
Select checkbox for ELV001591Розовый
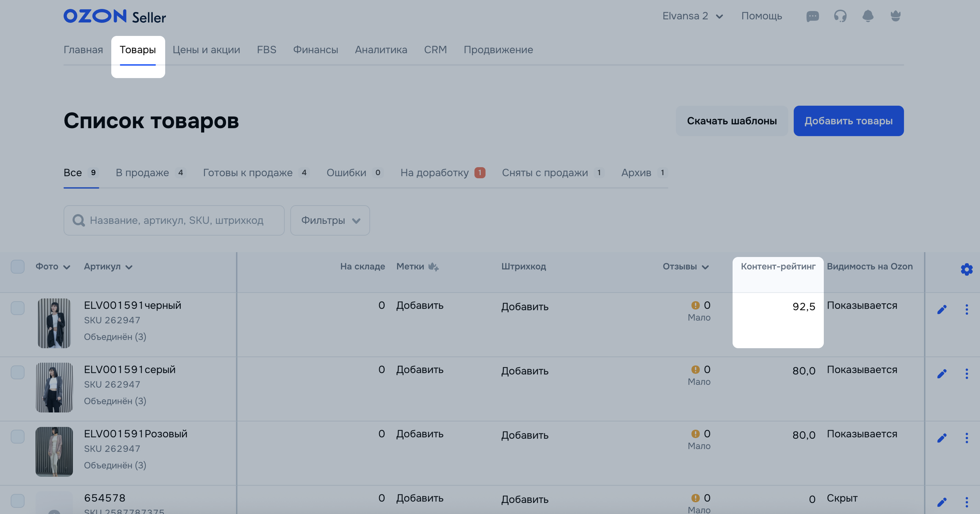click(18, 436)
